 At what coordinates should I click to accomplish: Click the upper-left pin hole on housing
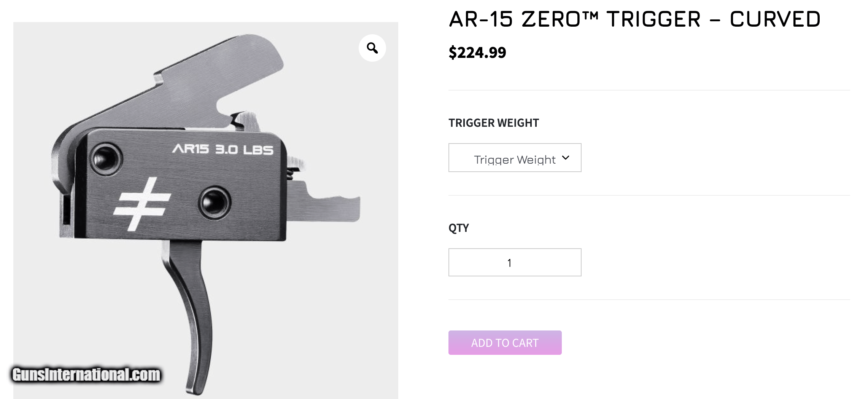tap(106, 158)
